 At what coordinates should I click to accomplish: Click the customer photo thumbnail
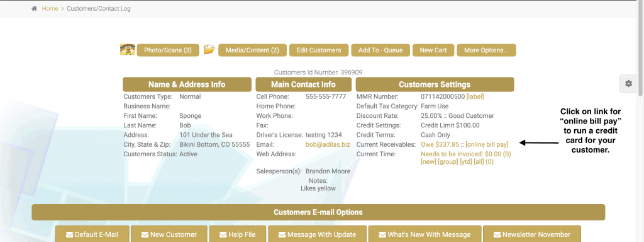tap(127, 49)
